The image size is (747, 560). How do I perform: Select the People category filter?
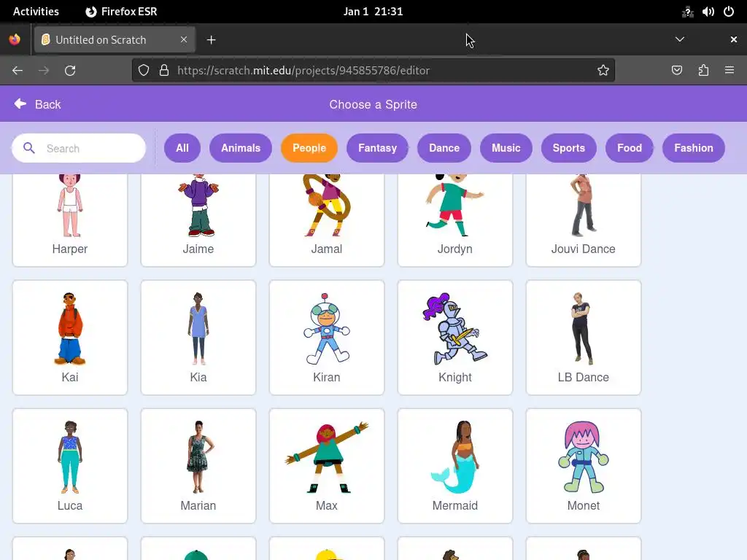pyautogui.click(x=309, y=148)
